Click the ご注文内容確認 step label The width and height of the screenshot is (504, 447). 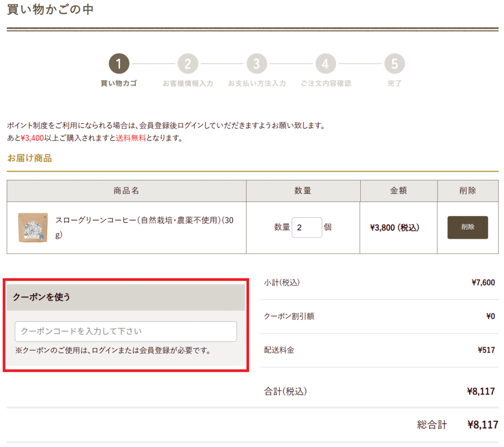326,84
